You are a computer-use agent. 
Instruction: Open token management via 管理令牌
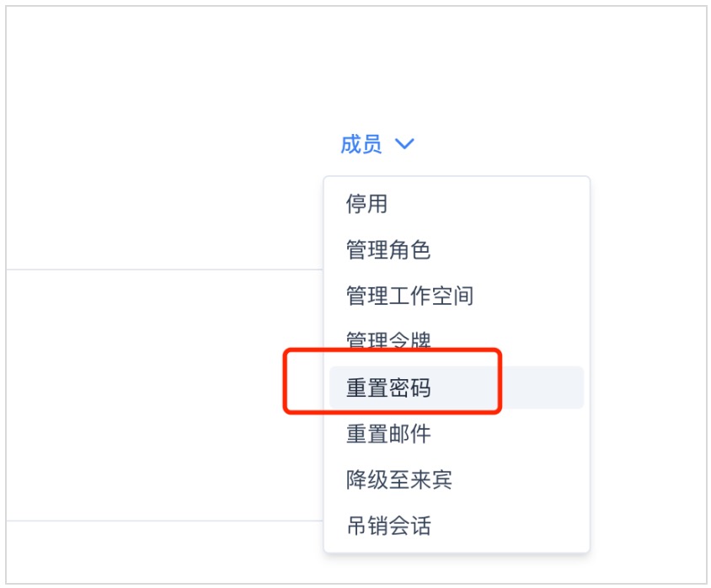388,341
